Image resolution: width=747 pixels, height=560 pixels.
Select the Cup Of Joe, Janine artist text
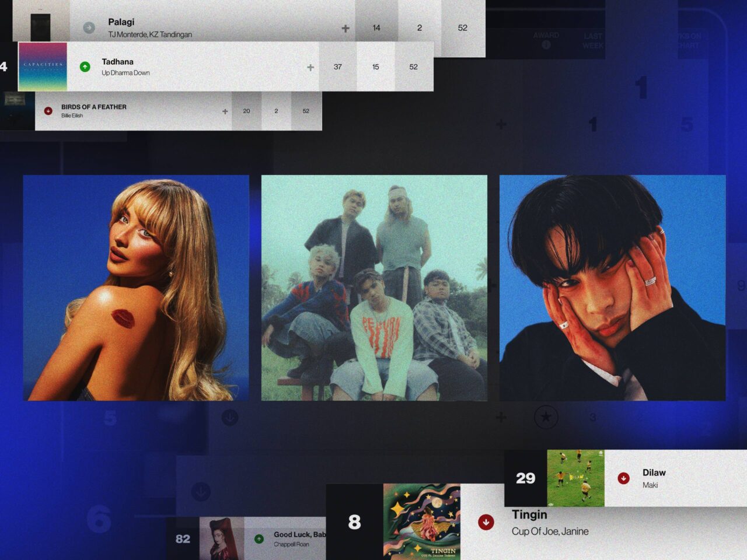point(550,531)
